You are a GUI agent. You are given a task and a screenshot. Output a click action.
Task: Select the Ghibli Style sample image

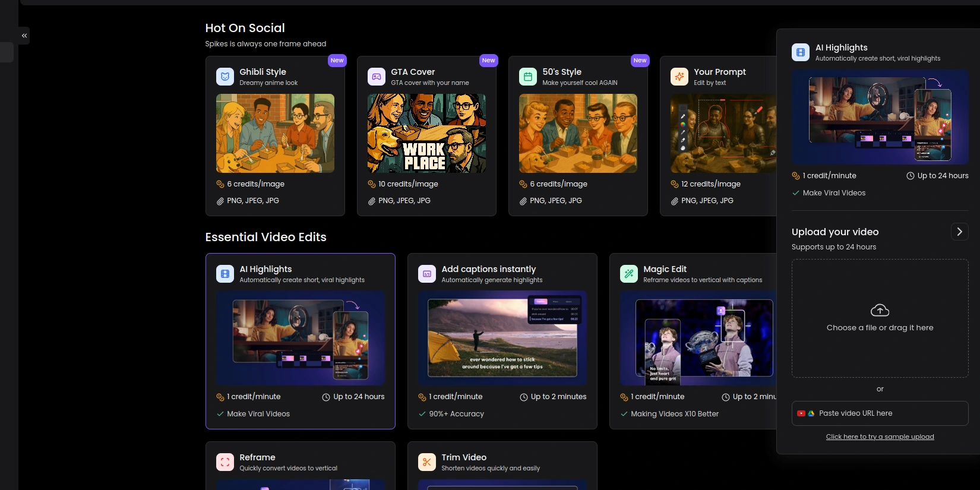coord(275,134)
